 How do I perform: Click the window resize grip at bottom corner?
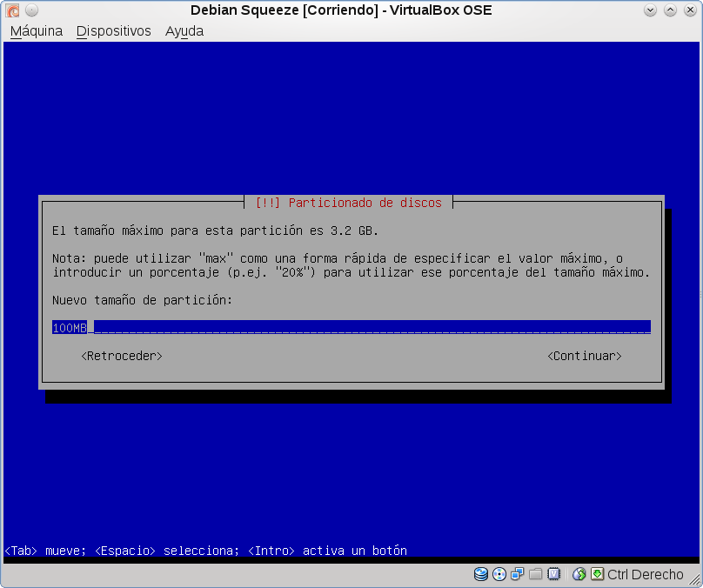pos(693,579)
